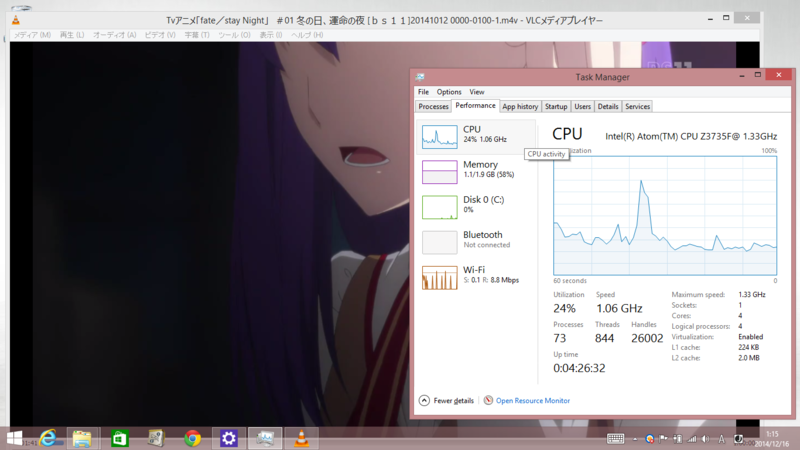The height and width of the screenshot is (450, 800).
Task: Click the Speed value 1.06 GHz
Action: [619, 308]
